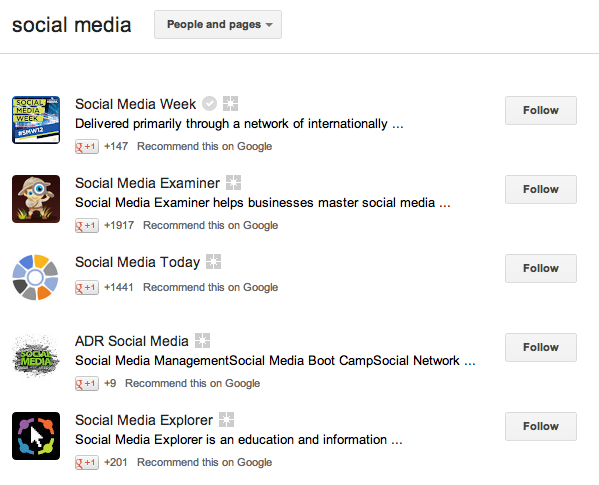
Task: Click the description 'Social Media ManagementSocial Media Boot CampSocial Network ...'
Action: pyautogui.click(x=275, y=361)
